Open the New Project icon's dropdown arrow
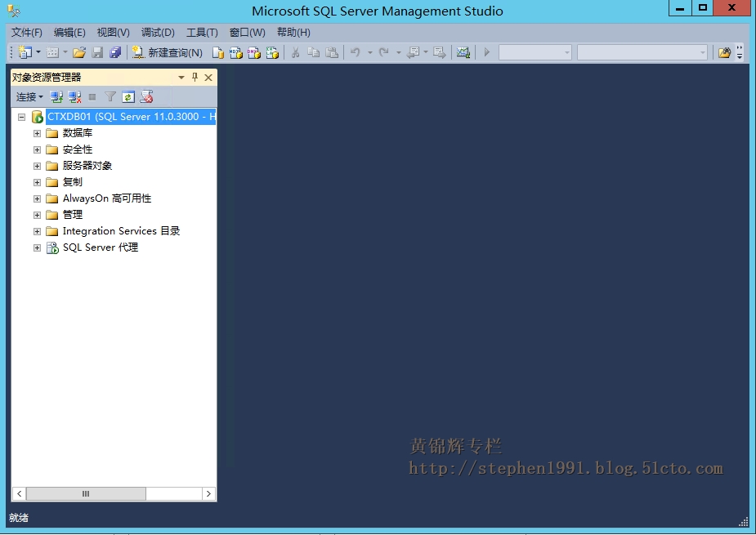 click(x=38, y=52)
